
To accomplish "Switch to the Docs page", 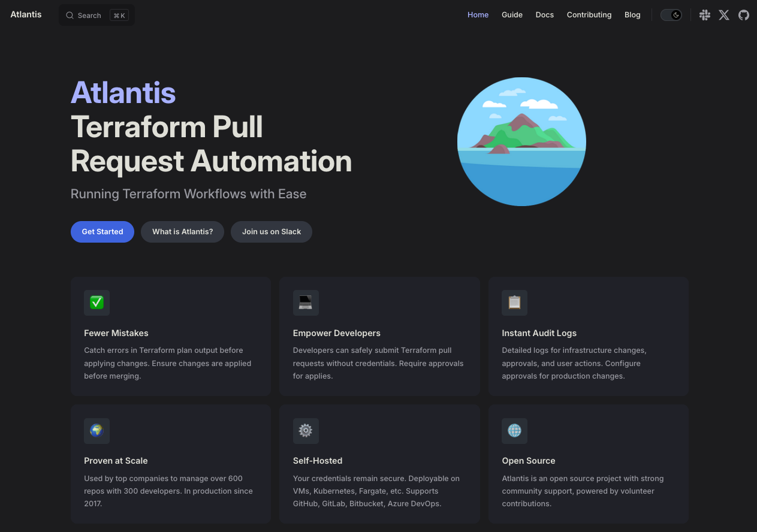I will [x=544, y=14].
